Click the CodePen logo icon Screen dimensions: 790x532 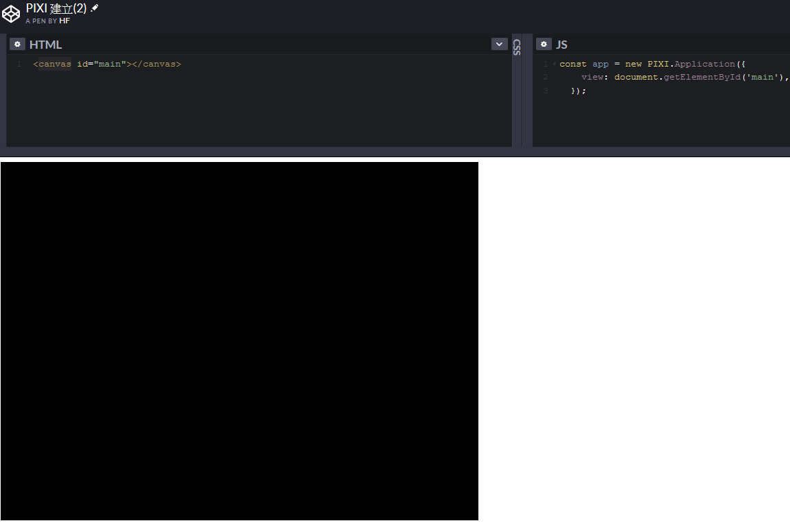click(12, 13)
